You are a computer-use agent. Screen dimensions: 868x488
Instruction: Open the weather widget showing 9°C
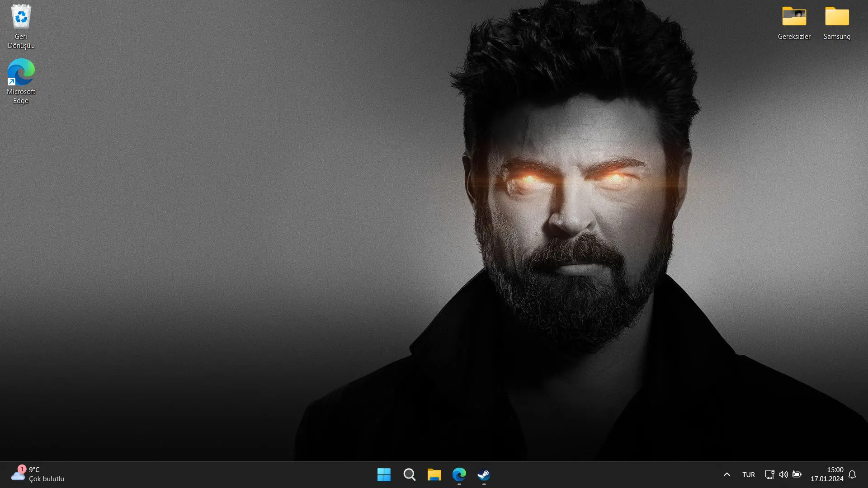tap(38, 474)
